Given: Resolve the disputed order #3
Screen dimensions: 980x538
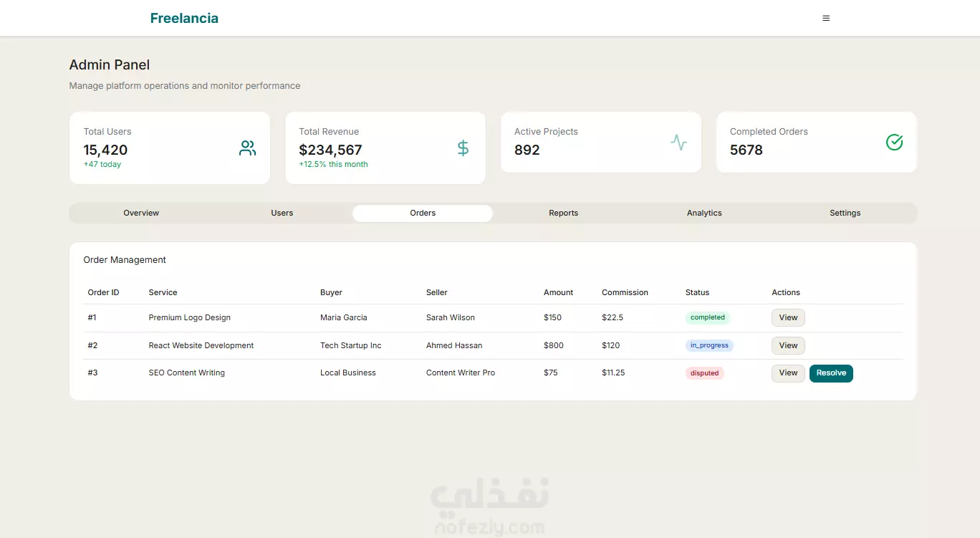Looking at the screenshot, I should pos(831,373).
